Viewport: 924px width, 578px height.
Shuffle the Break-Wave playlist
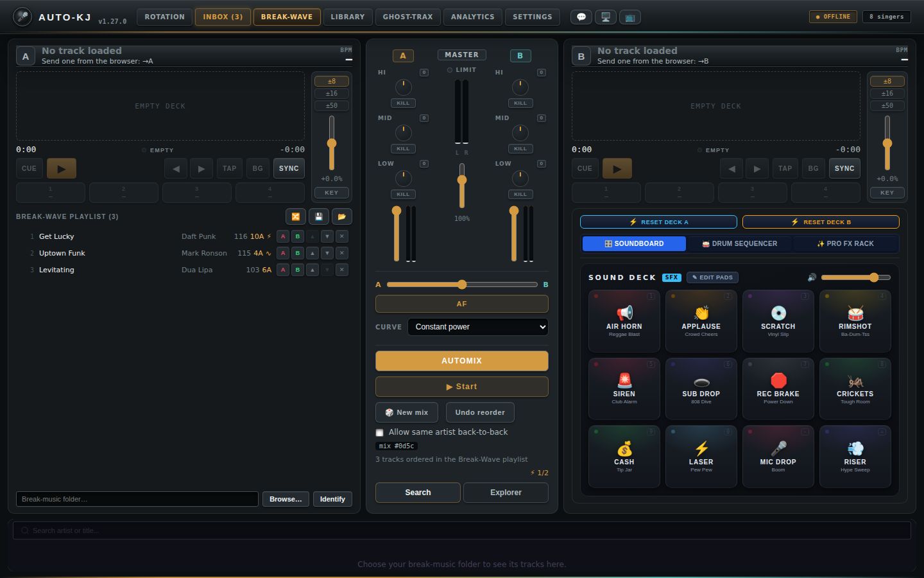[295, 217]
